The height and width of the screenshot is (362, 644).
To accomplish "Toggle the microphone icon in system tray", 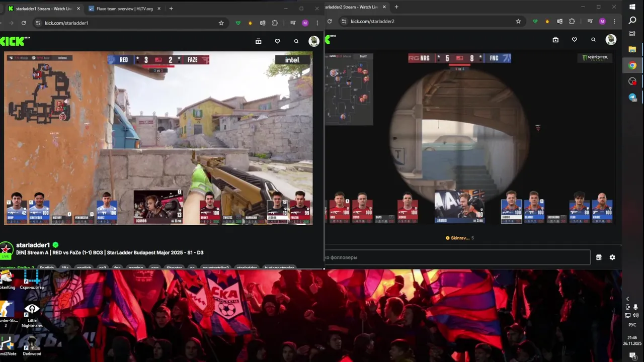I will pyautogui.click(x=635, y=307).
